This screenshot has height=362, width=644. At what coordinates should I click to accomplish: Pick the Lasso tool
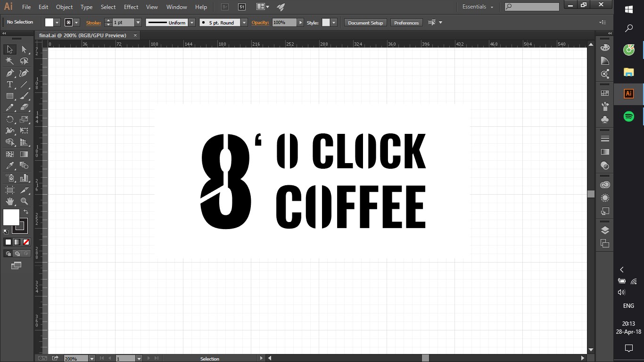(24, 61)
